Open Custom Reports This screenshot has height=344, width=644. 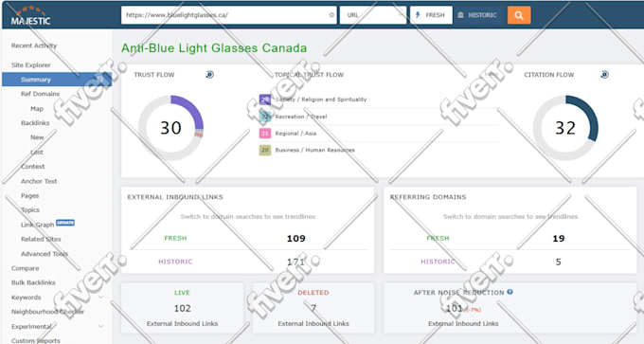tap(36, 341)
